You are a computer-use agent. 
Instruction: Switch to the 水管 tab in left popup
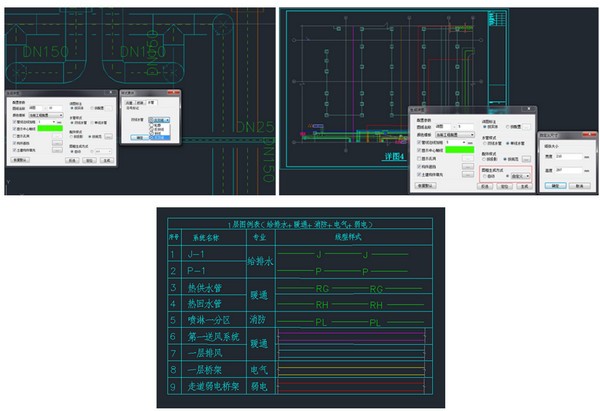[x=151, y=101]
